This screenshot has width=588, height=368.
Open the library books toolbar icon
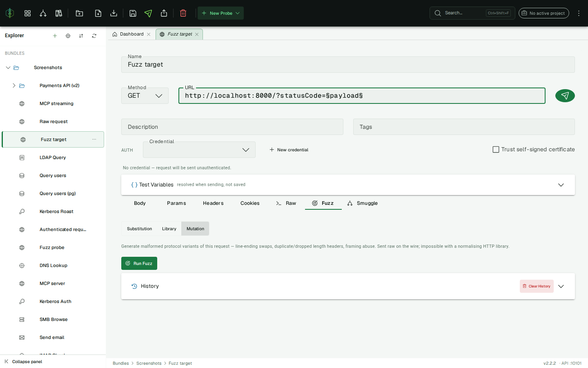click(x=59, y=13)
